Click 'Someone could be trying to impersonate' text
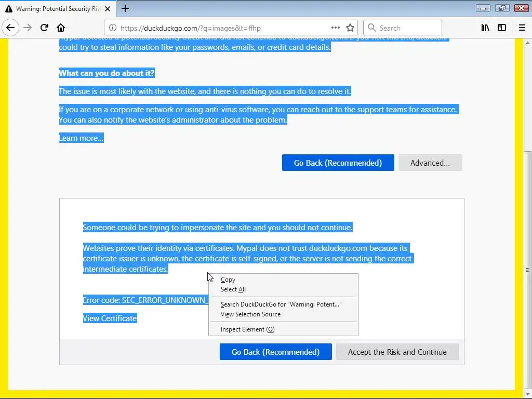 pos(218,228)
